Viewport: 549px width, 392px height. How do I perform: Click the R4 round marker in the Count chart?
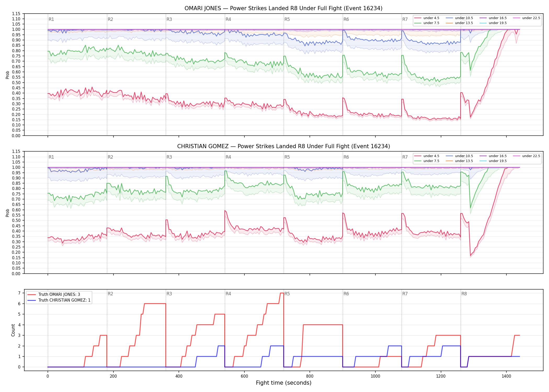[x=228, y=294]
